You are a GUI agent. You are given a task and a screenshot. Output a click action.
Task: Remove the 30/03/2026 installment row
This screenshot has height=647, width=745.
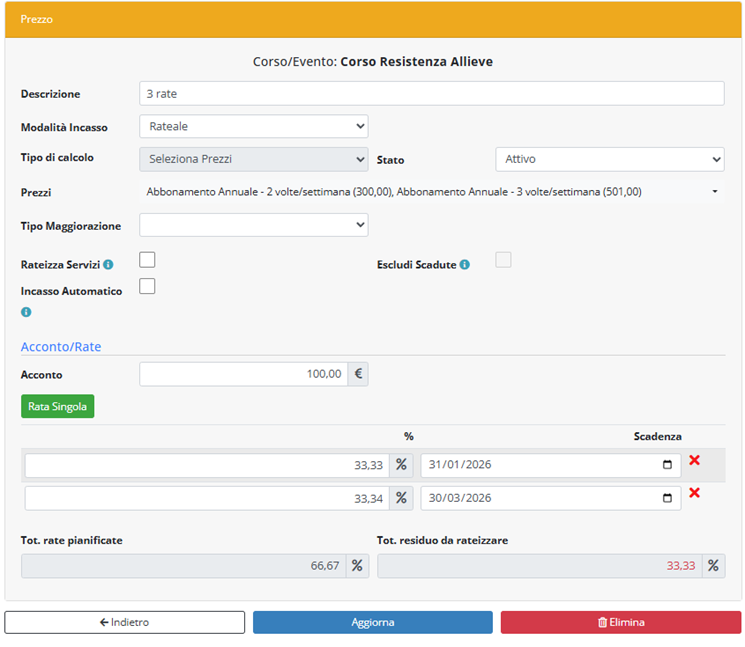coord(694,493)
